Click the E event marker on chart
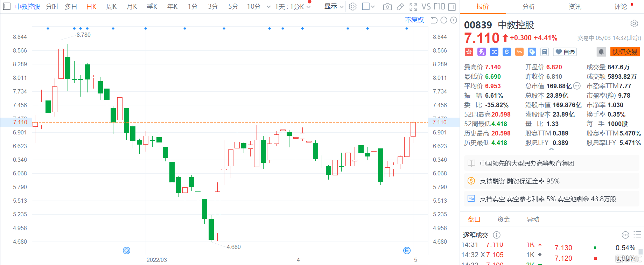Viewport: 644px width, 265px height. (407, 250)
